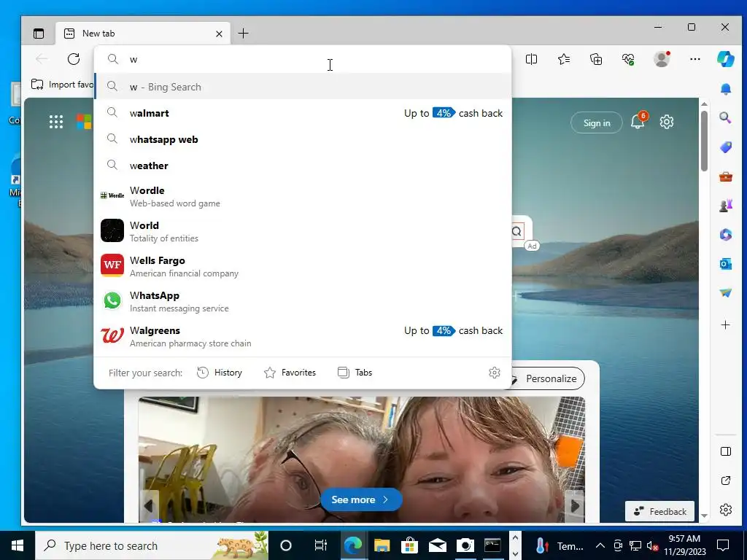The height and width of the screenshot is (560, 747).
Task: Select the Walgreens suggestion
Action: [x=303, y=336]
